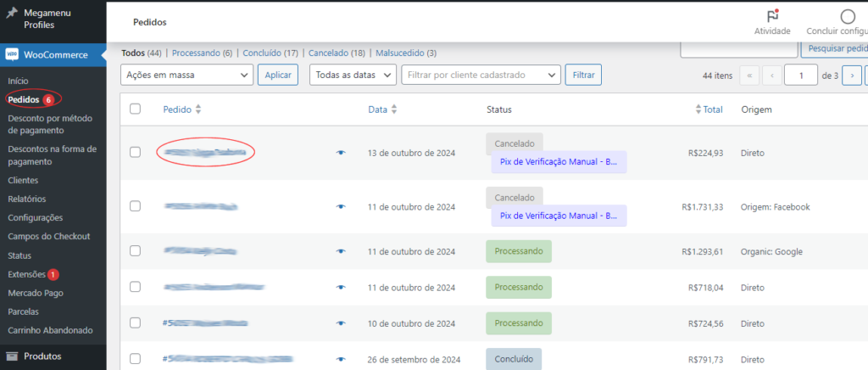
Task: Open Relatórios in the WooCommerce menu
Action: tap(26, 199)
